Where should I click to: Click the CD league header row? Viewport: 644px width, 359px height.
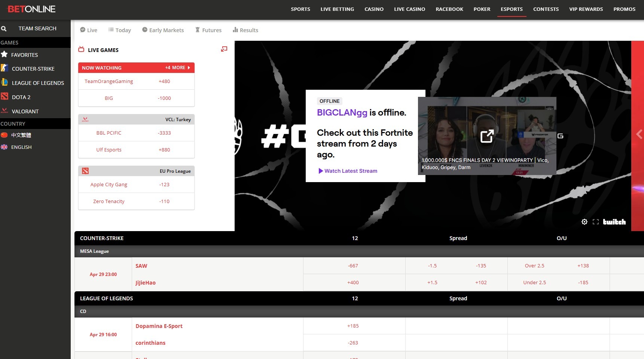pyautogui.click(x=359, y=312)
